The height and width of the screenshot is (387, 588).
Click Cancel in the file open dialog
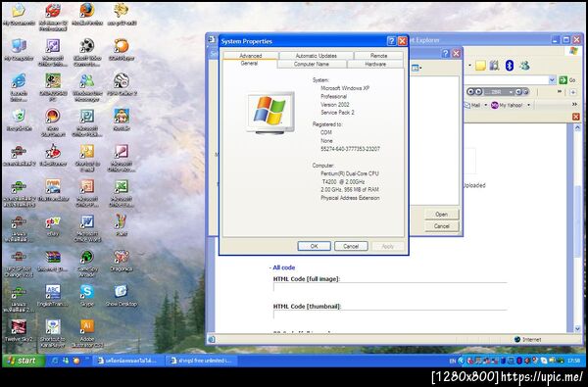point(442,226)
